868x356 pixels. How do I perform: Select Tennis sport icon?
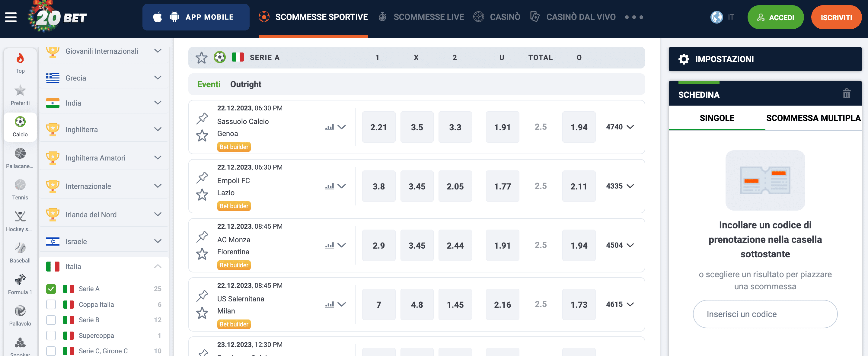tap(20, 190)
